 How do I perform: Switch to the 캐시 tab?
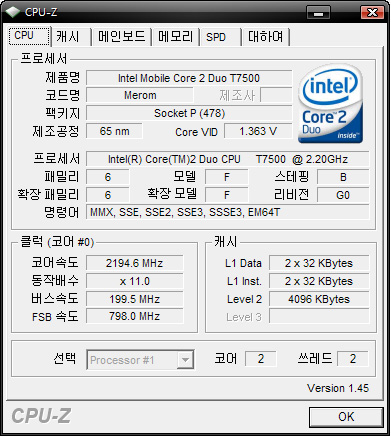[x=69, y=36]
